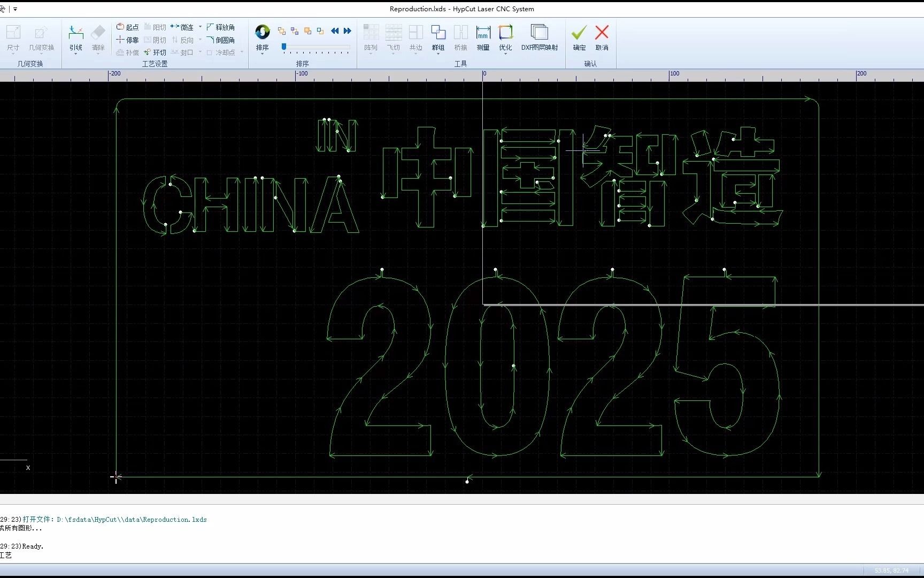This screenshot has height=578, width=924.
Task: Choose 阳切 outer cut
Action: [155, 27]
